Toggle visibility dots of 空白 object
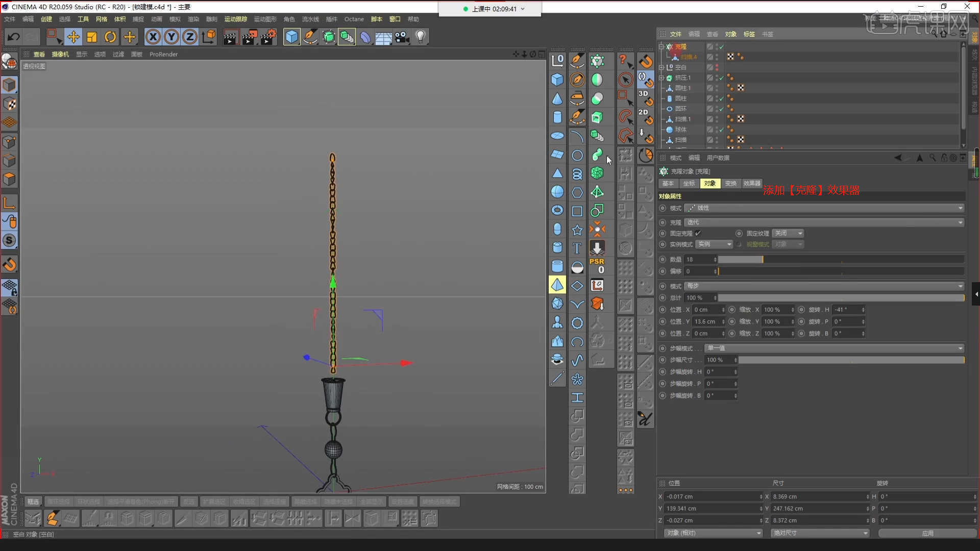Screen dimensions: 980x551 pyautogui.click(x=717, y=67)
